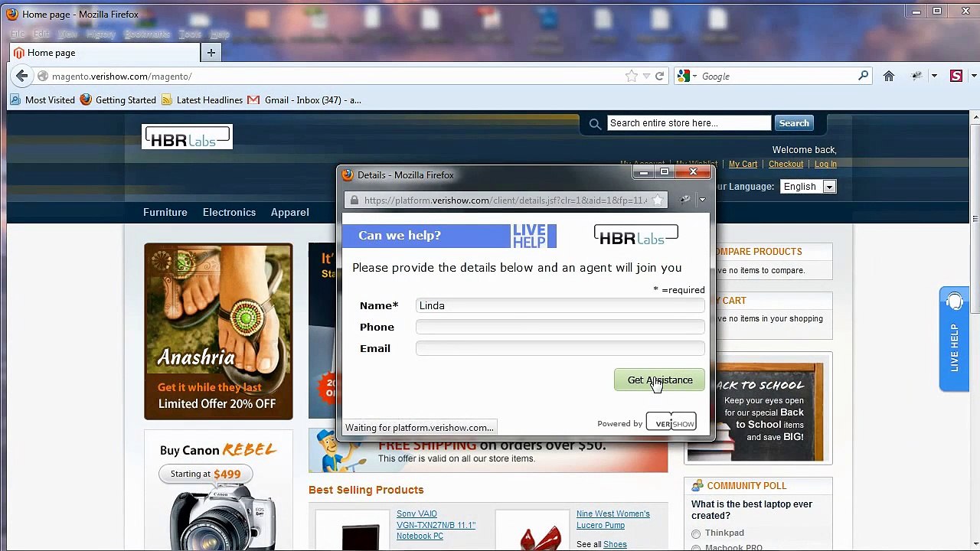980x551 pixels.
Task: Select the Home page browser tab
Action: click(x=104, y=53)
